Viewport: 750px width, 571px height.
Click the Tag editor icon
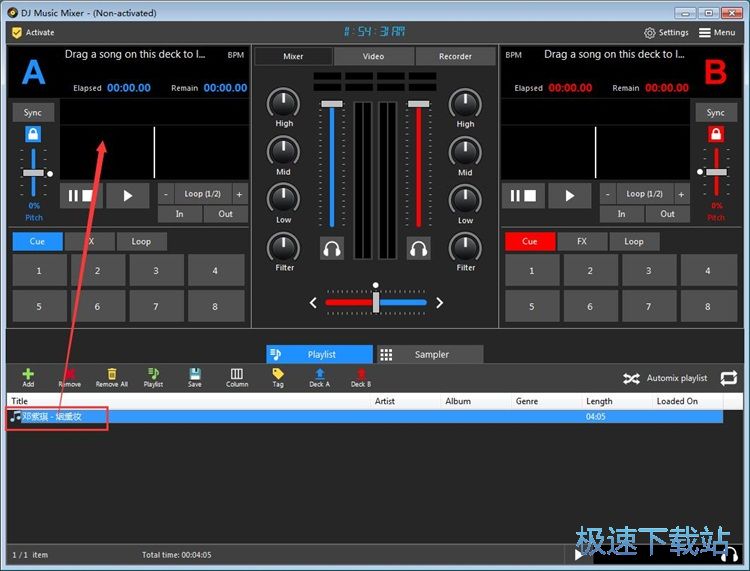[x=278, y=374]
